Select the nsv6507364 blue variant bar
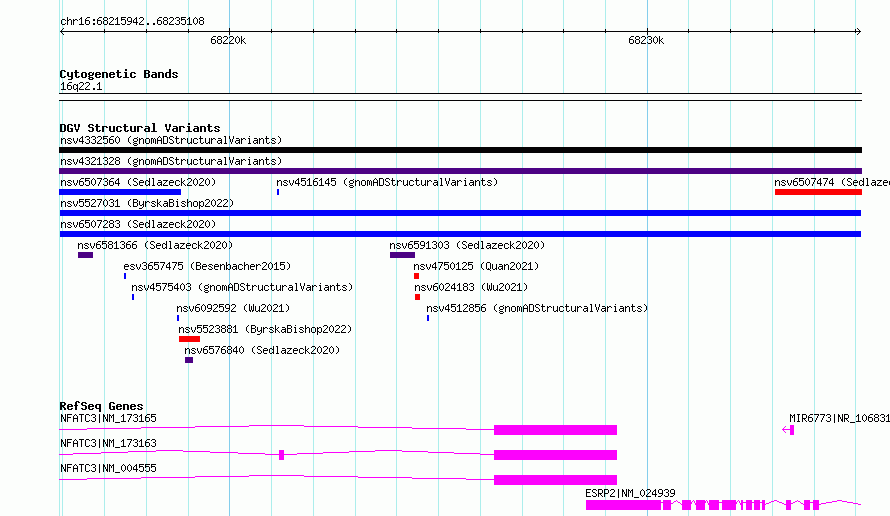This screenshot has height=516, width=890. pyautogui.click(x=120, y=192)
